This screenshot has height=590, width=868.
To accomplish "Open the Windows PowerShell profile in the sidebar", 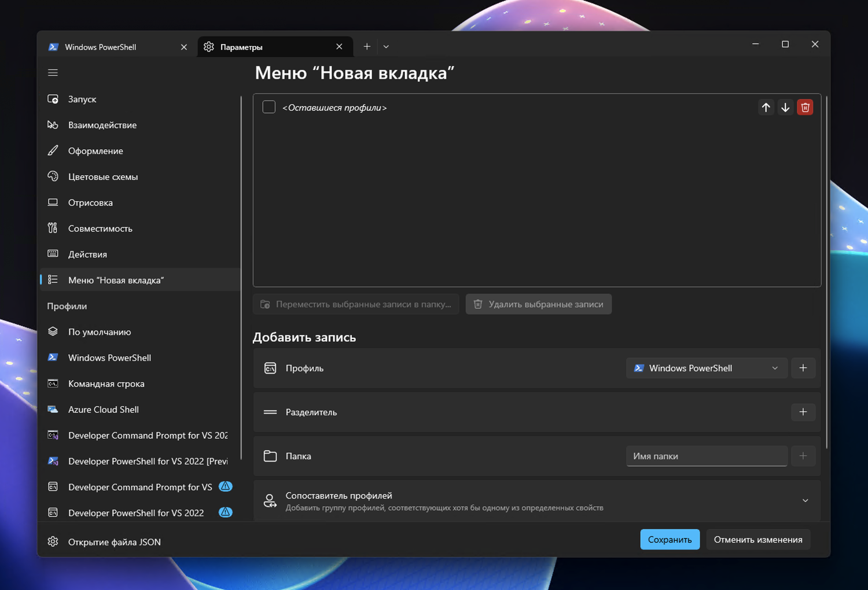I will tap(140, 357).
